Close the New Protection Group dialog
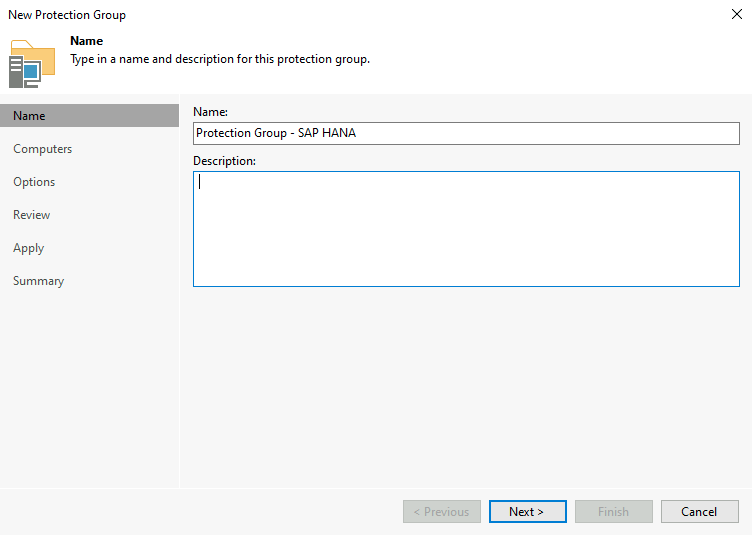Viewport: 752px width, 535px height. tap(737, 15)
